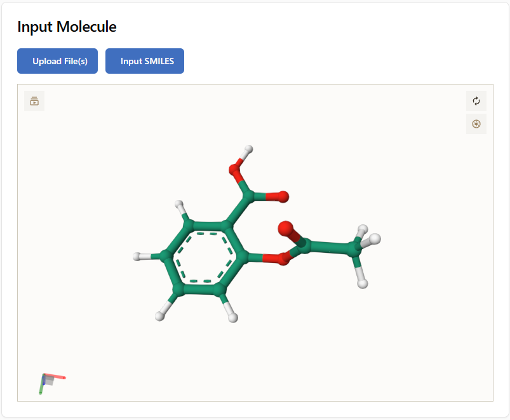Viewport: 510px width, 420px height.
Task: Take a screenshot with the snapshot icon
Action: click(x=476, y=124)
